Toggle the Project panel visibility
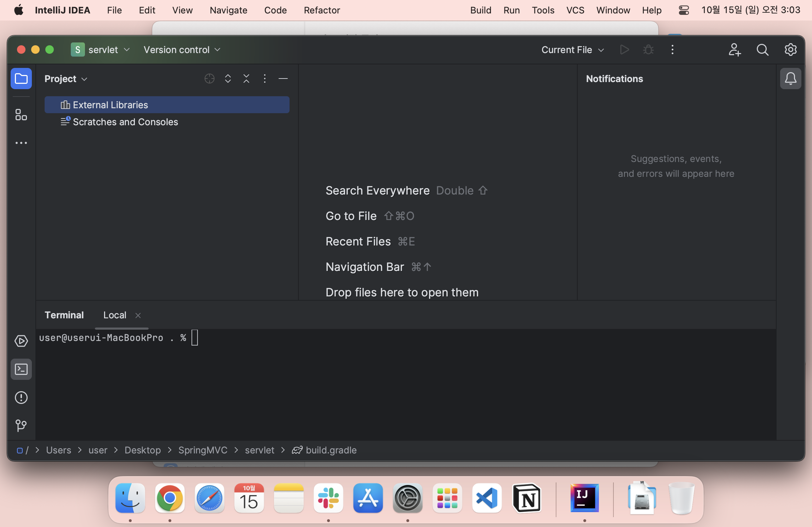The image size is (812, 527). coord(21,77)
